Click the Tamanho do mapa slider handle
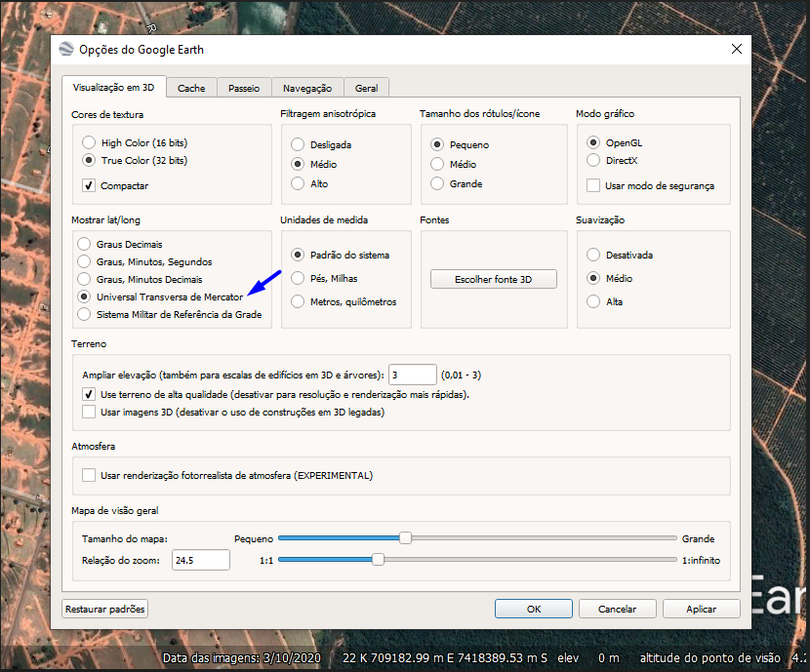This screenshot has height=672, width=810. [x=406, y=538]
